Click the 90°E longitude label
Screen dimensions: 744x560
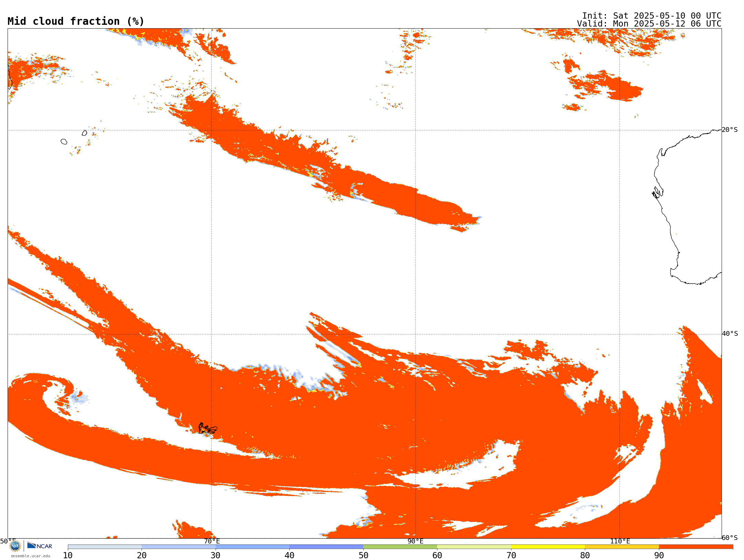tap(415, 541)
